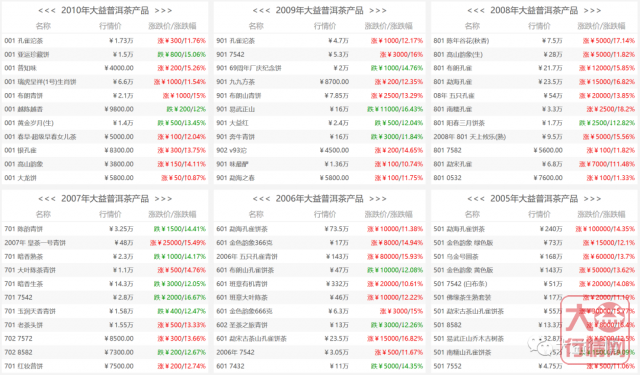The width and height of the screenshot is (640, 375).
Task: Click the price '¥14.3万'
Action: pyautogui.click(x=121, y=284)
